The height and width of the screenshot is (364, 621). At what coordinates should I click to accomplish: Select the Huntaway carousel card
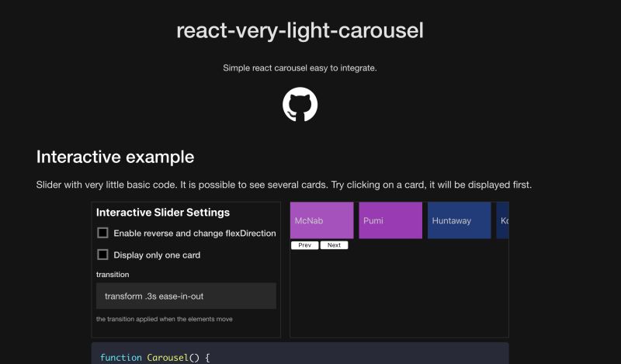pos(459,220)
